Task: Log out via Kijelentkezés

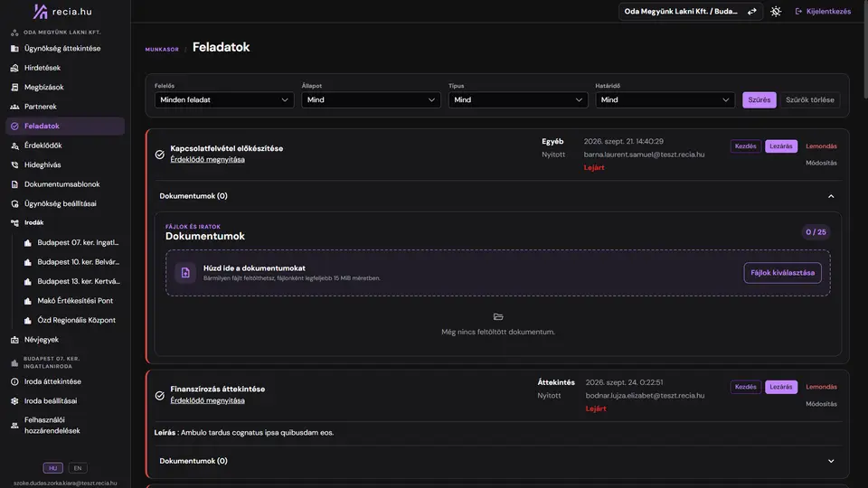Action: click(x=823, y=12)
